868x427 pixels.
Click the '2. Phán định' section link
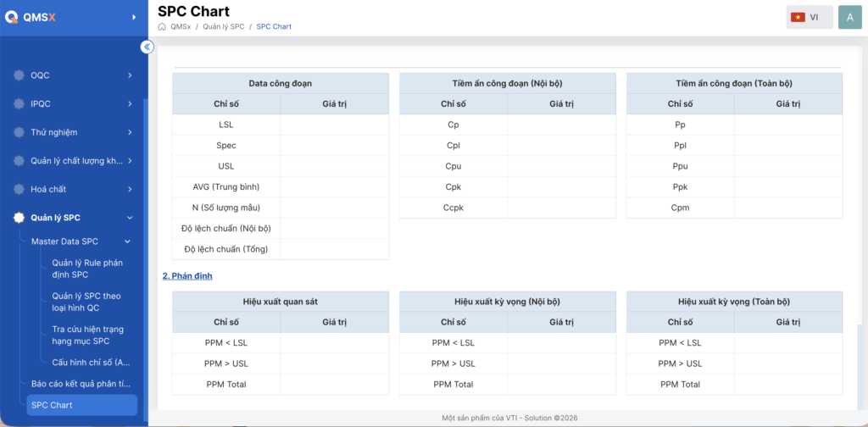(x=187, y=275)
